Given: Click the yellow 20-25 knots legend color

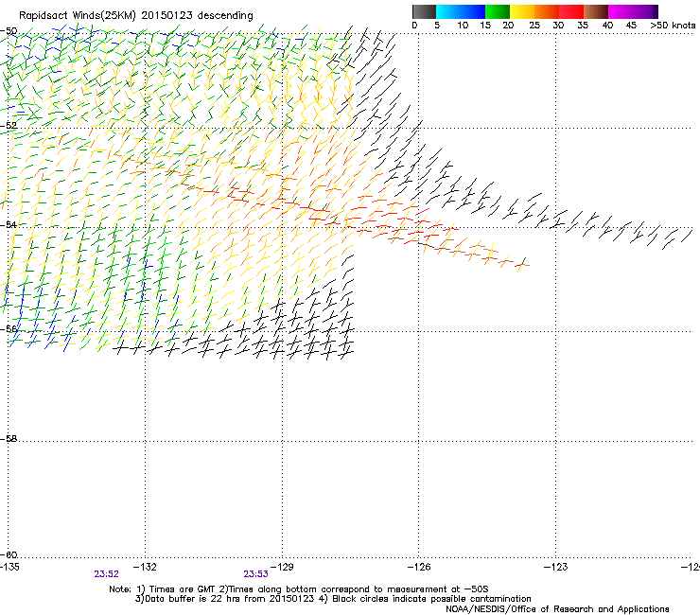Looking at the screenshot, I should pos(522,11).
